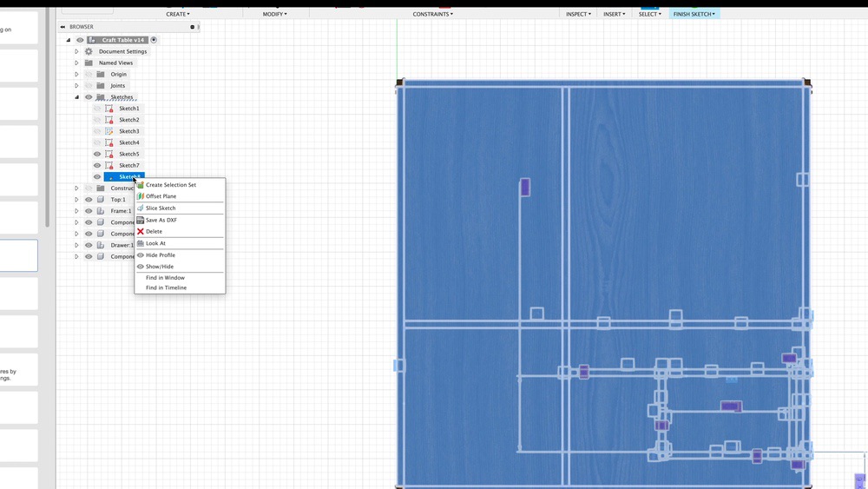
Task: Click the Sketch4 sketch icon
Action: pyautogui.click(x=109, y=142)
